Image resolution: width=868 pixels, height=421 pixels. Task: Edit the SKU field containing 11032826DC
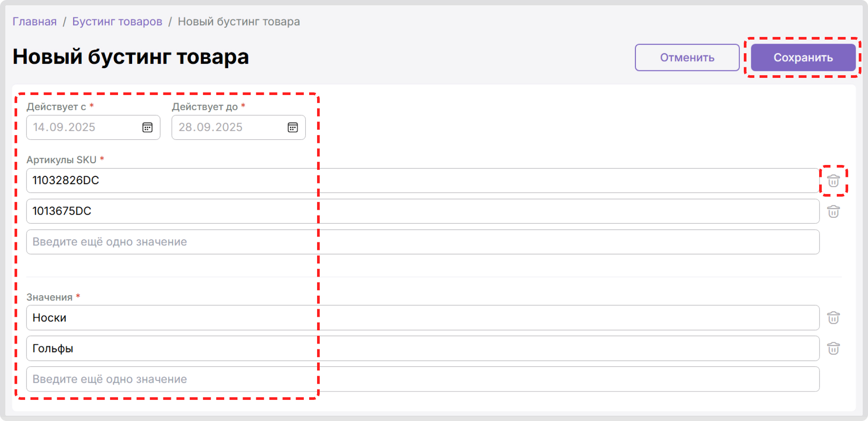pos(422,180)
